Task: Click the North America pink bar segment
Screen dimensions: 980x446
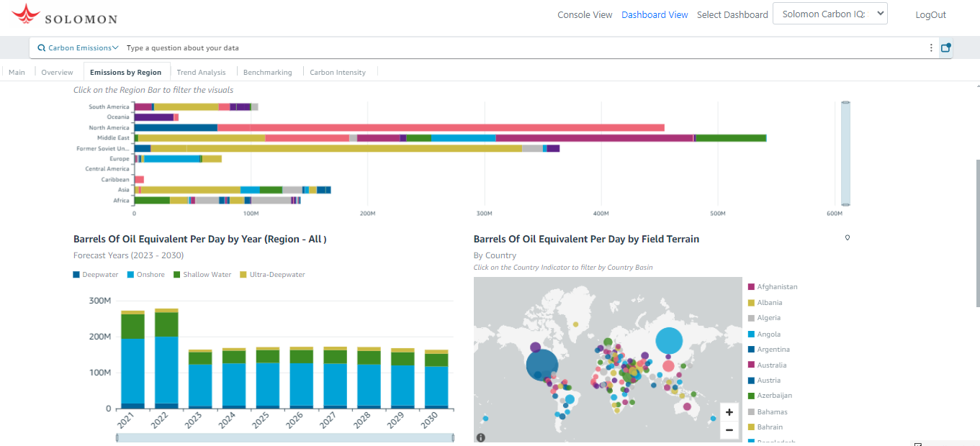Action: (441, 127)
